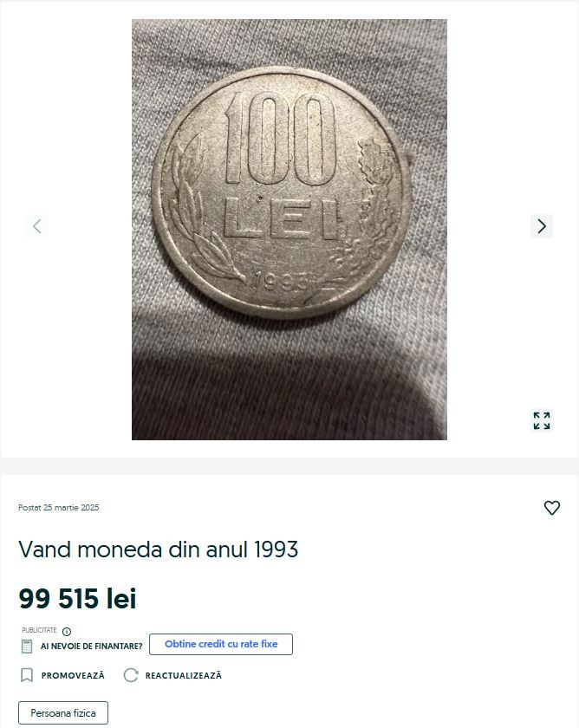Open the PUBLICITATE info circle icon

tap(67, 632)
